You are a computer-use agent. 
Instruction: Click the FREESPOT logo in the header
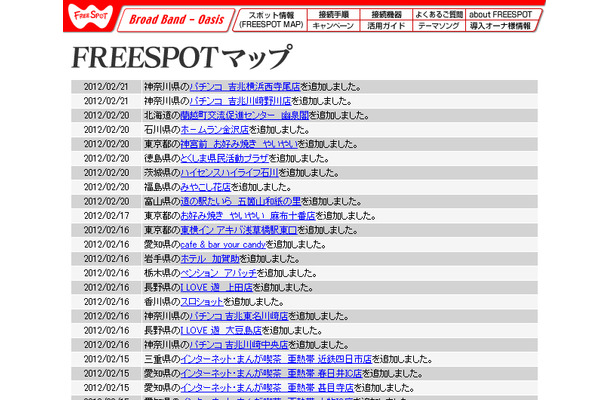[x=90, y=16]
